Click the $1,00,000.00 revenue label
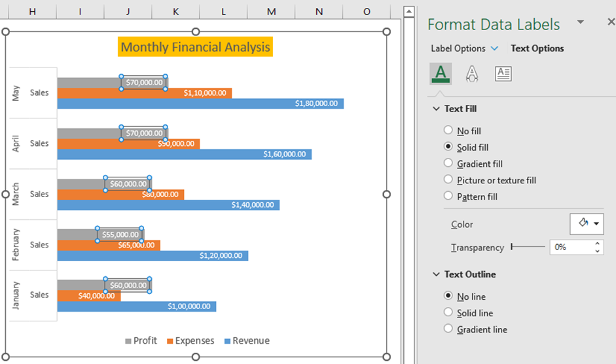This screenshot has height=364, width=616. pos(189,306)
